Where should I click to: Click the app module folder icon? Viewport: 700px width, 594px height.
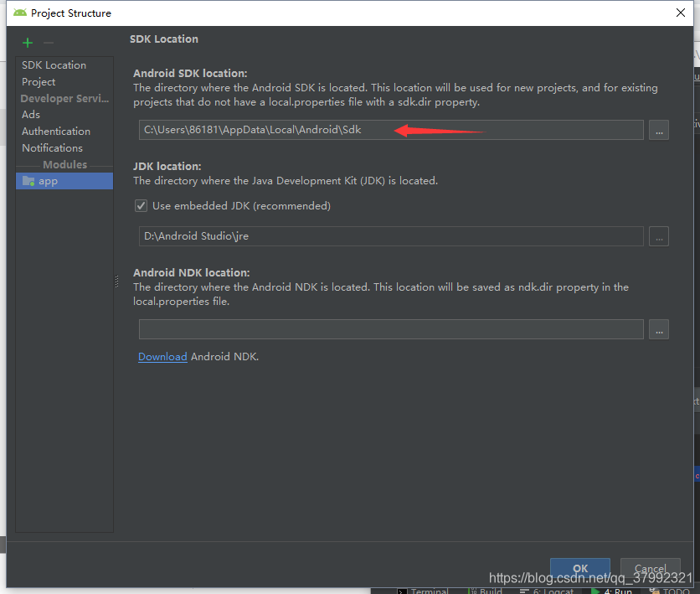(28, 181)
